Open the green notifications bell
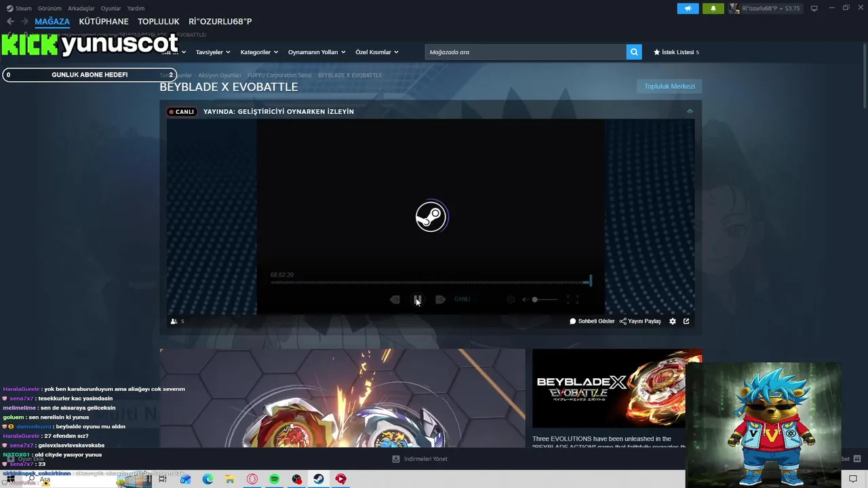 click(x=713, y=8)
